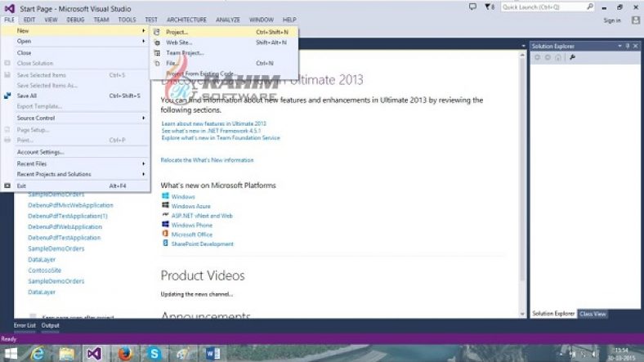Expand the New submenu arrow
Viewport: 644px width, 362px height.
(143, 31)
